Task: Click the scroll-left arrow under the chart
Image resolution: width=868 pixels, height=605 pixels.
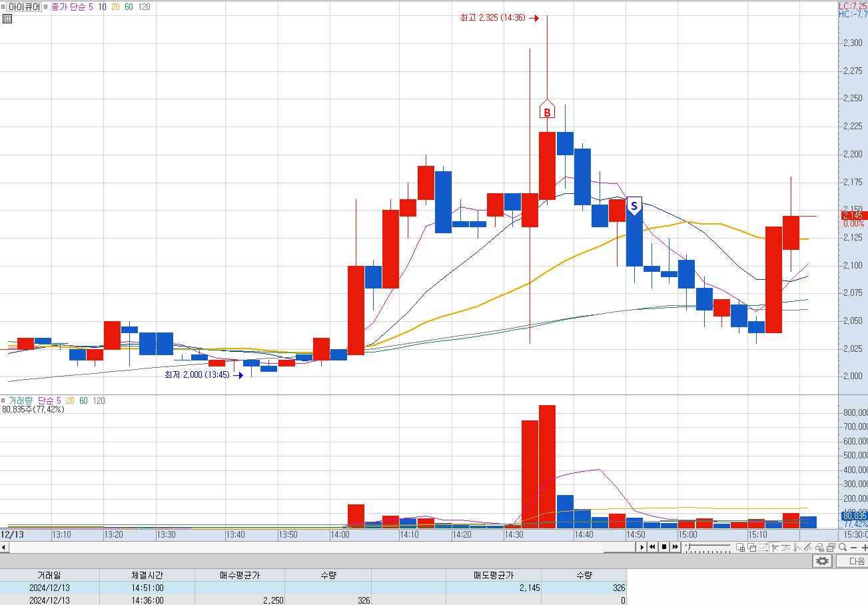Action: [4, 547]
